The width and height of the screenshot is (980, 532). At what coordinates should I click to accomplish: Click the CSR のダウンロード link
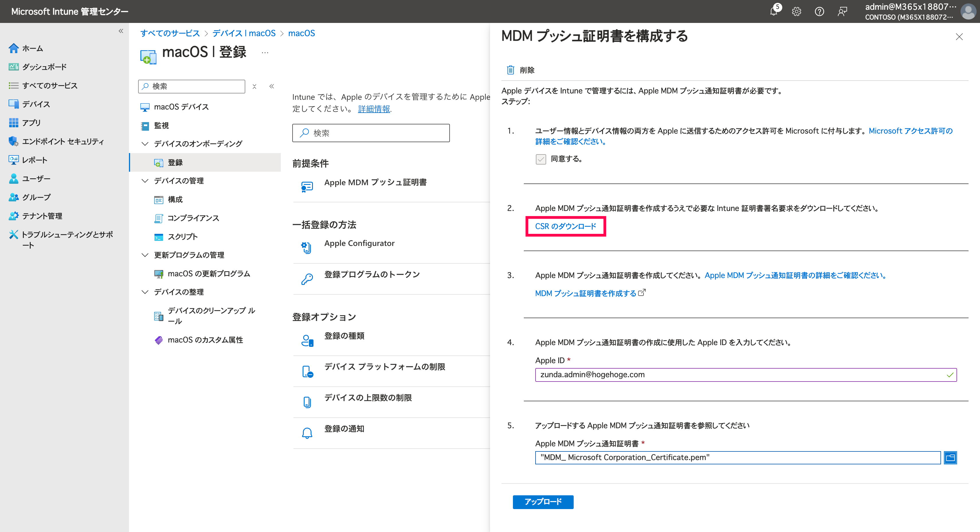(x=565, y=226)
